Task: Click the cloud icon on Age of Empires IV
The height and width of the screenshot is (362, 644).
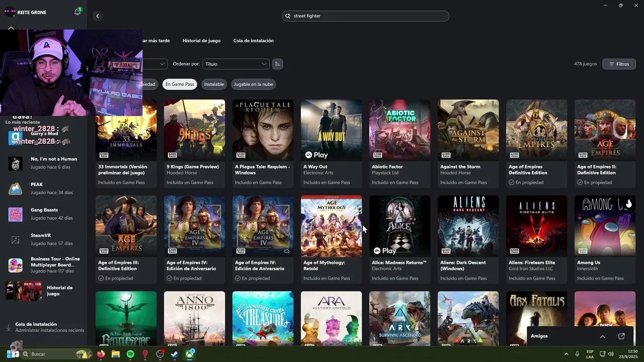Action: pos(287,251)
